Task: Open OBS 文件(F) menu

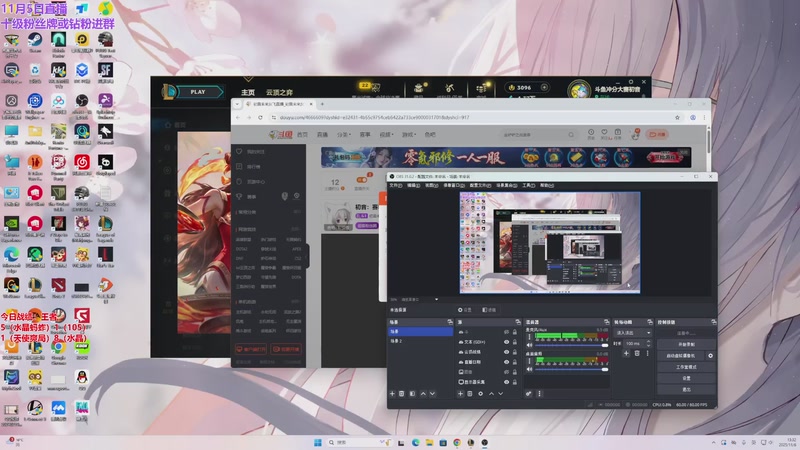Action: click(395, 185)
